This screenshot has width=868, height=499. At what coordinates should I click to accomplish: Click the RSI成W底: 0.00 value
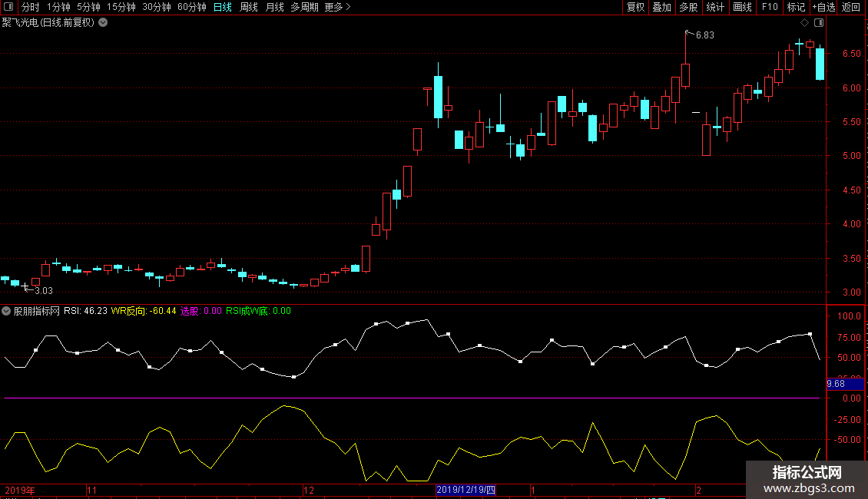click(x=258, y=311)
